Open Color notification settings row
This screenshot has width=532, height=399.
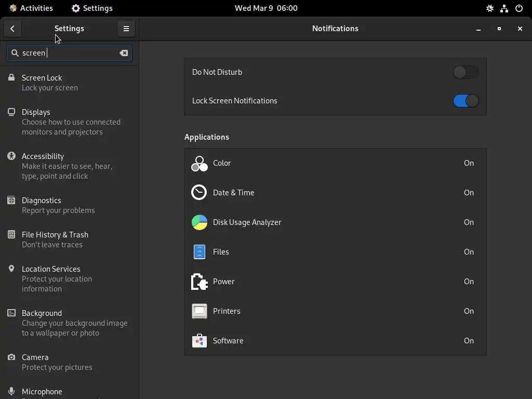(335, 163)
